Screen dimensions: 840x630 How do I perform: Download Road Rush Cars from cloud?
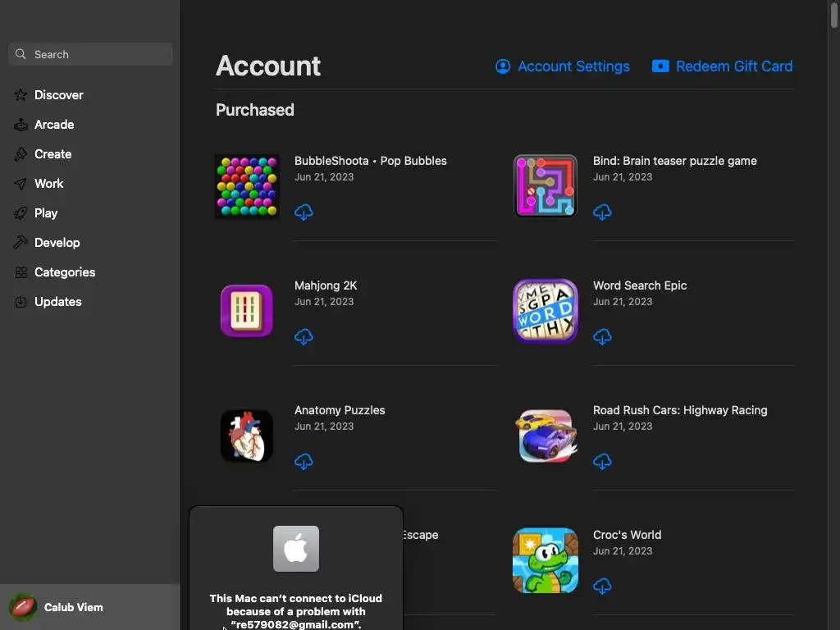pyautogui.click(x=602, y=461)
